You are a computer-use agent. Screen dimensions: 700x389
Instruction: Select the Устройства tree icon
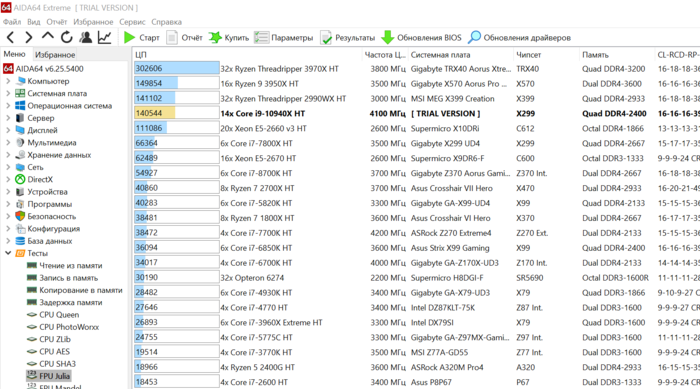20,192
